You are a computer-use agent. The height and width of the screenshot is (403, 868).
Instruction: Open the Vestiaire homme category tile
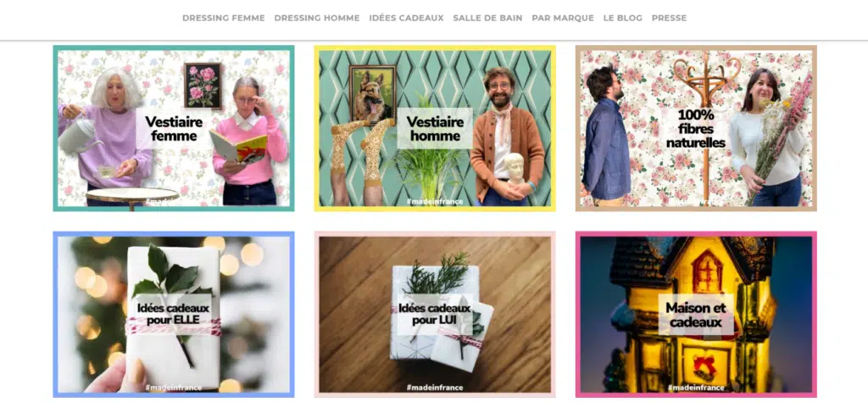click(435, 128)
